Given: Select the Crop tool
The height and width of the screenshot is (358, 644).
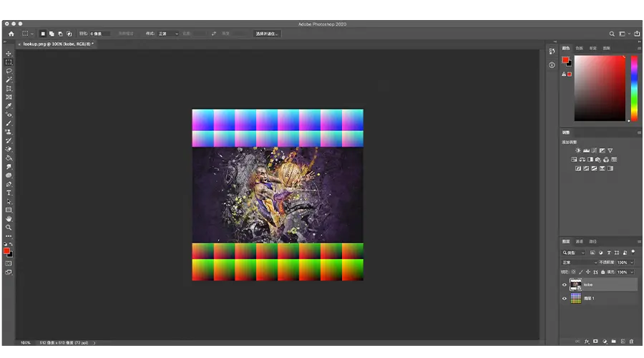Looking at the screenshot, I should click(9, 88).
